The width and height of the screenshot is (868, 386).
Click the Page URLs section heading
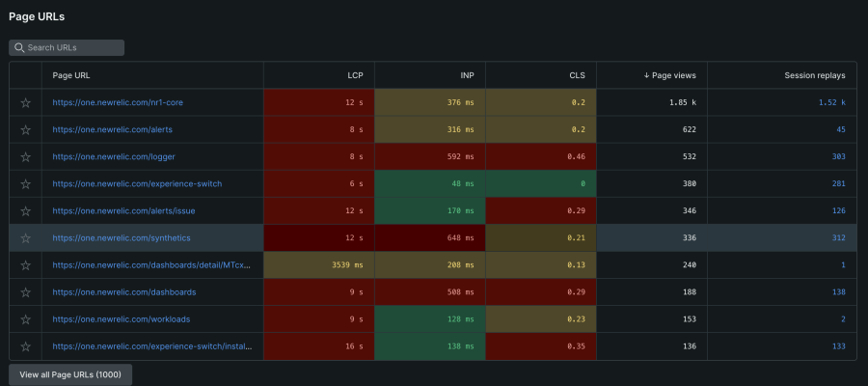click(37, 16)
